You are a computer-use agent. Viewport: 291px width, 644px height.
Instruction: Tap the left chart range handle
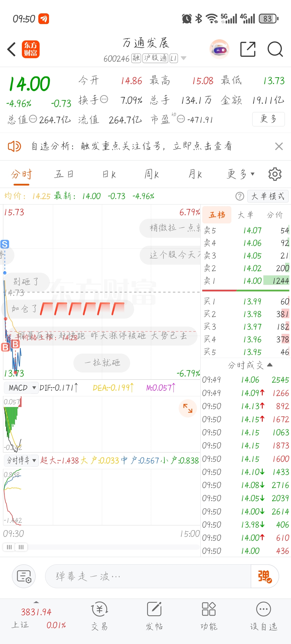tap(9, 547)
